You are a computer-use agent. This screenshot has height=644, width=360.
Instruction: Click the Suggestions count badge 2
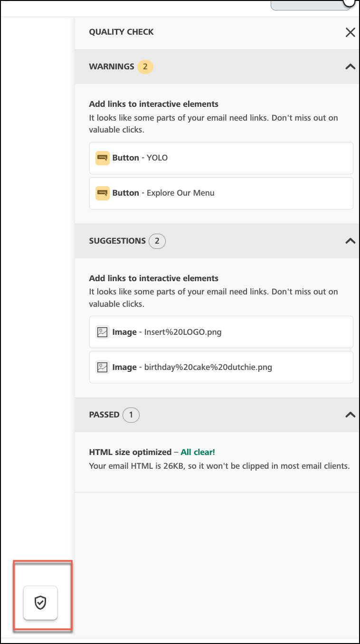[157, 241]
